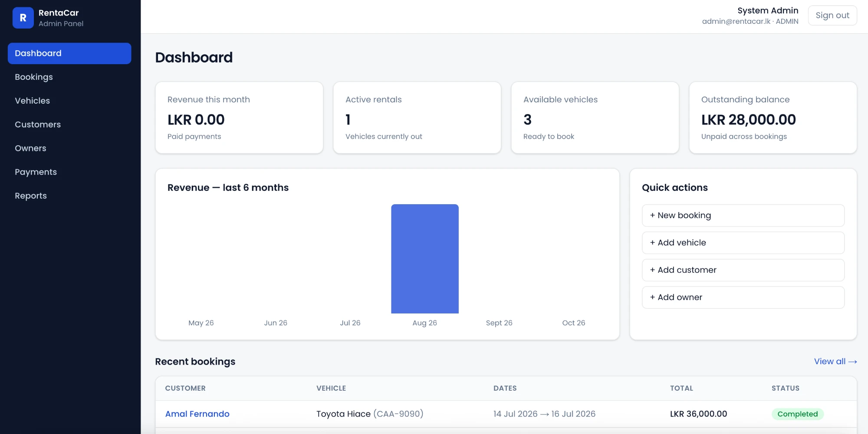
Task: Navigate to Customers in the sidebar
Action: (x=69, y=124)
